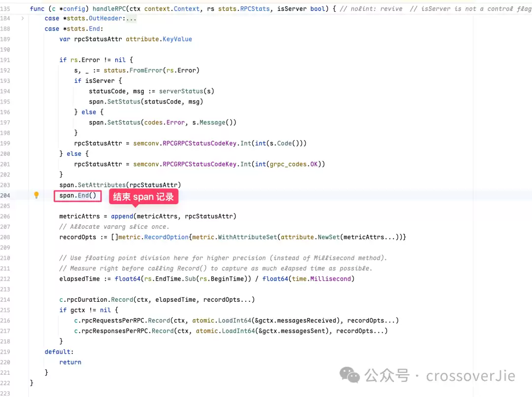Viewport: 532px width, 397px height.
Task: Click FromError in the status.FromError call
Action: pos(147,70)
